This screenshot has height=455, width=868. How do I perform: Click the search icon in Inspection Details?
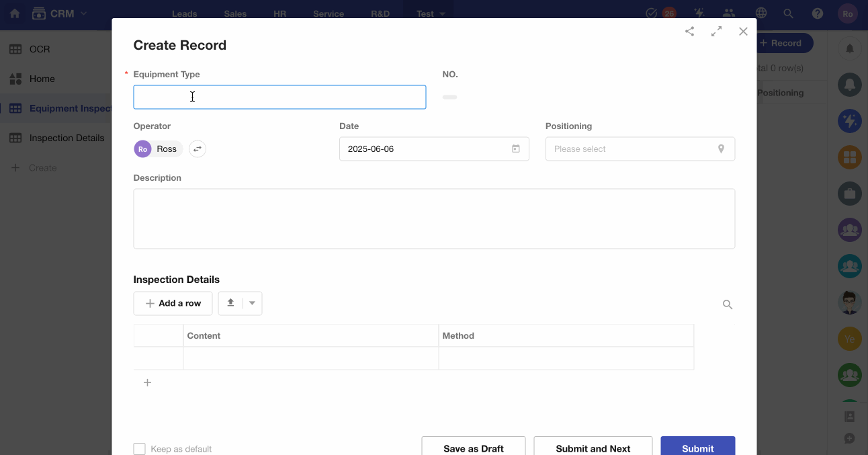click(x=727, y=304)
